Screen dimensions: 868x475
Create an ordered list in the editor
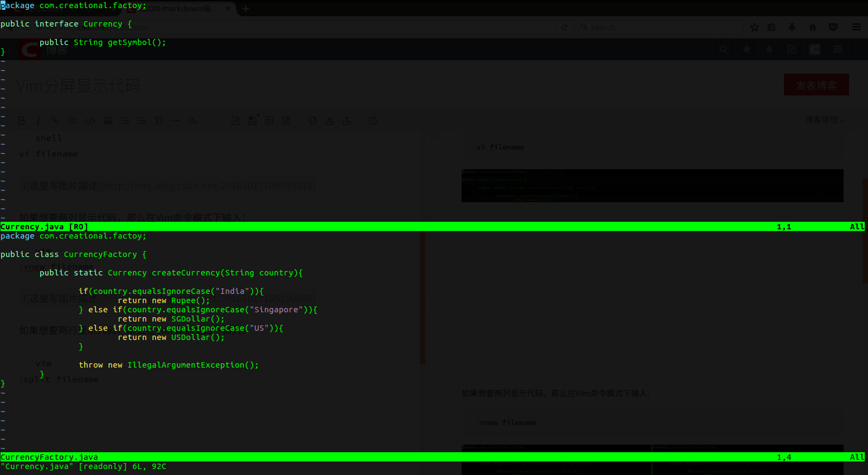[125, 120]
